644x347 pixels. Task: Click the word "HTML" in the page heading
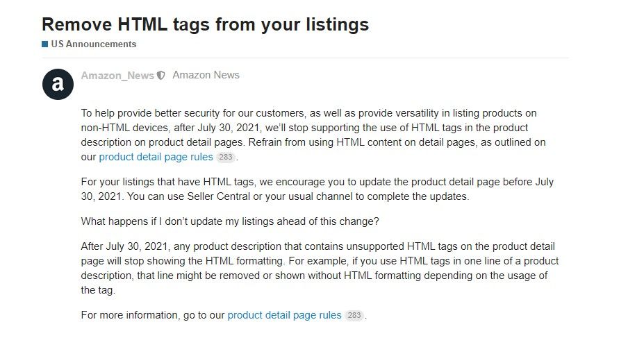coord(142,24)
